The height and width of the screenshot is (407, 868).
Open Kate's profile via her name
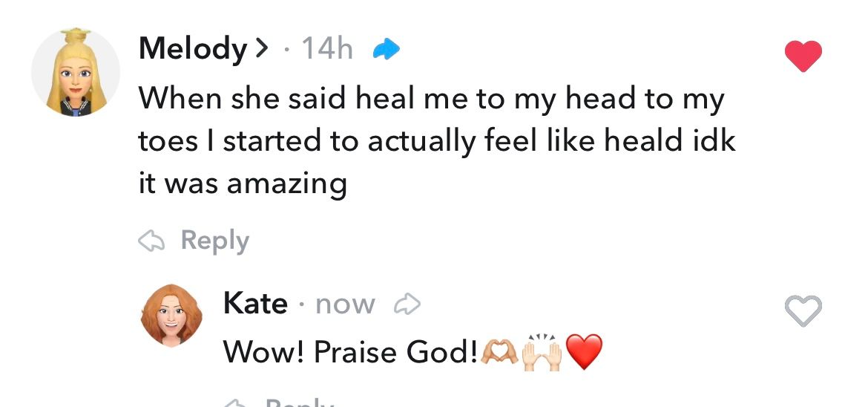[255, 304]
